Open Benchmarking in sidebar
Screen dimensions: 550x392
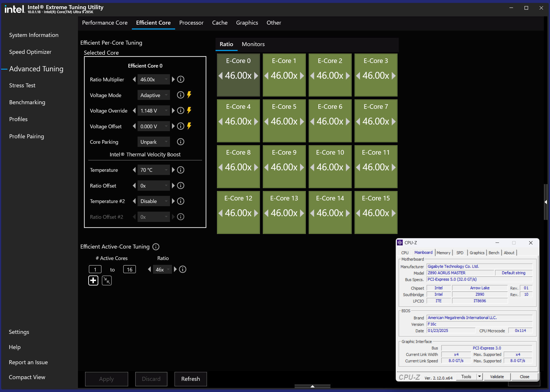[27, 102]
